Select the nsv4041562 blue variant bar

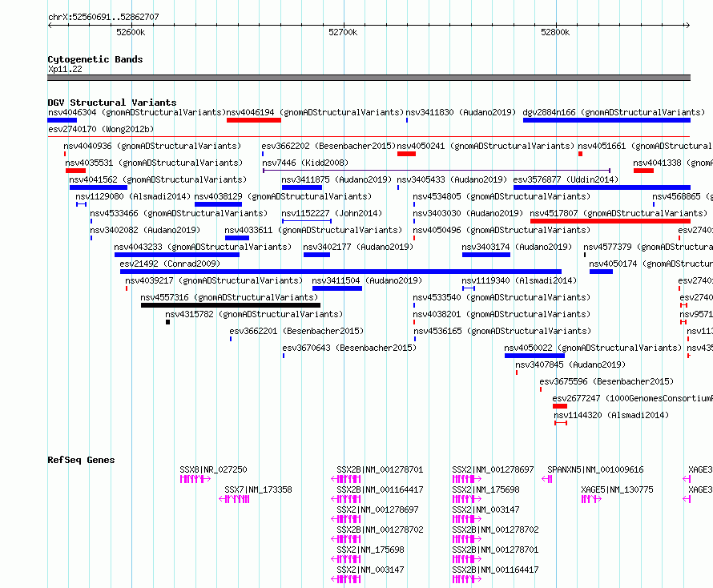[x=99, y=187]
